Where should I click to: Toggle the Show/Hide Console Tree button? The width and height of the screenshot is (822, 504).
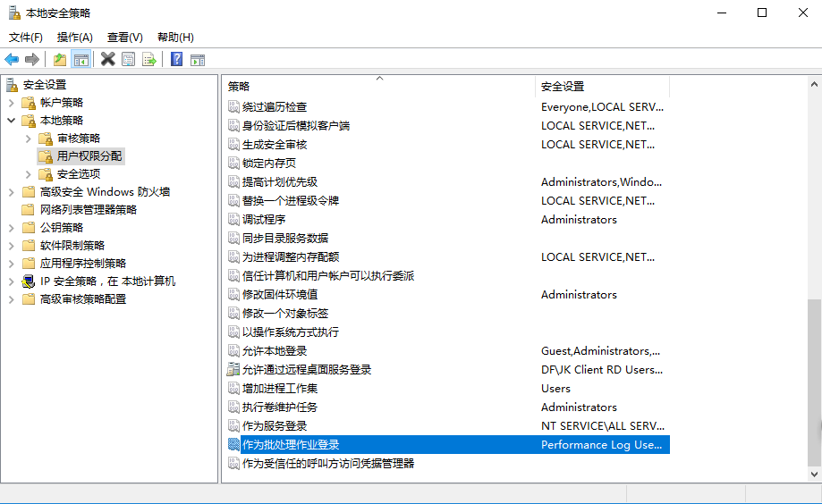(x=81, y=60)
